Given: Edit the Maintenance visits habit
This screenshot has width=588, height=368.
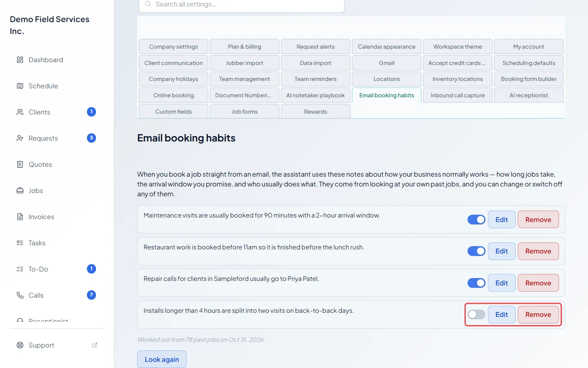Looking at the screenshot, I should click(x=502, y=220).
